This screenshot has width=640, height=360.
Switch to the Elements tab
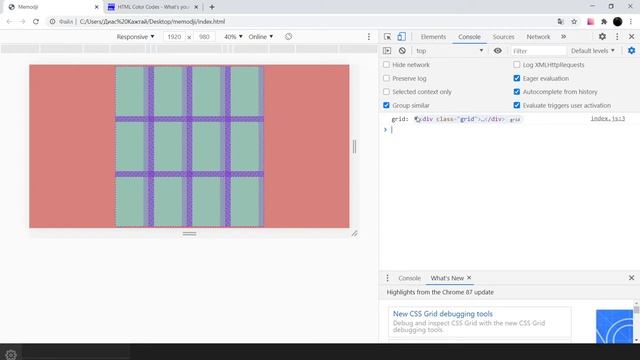pyautogui.click(x=433, y=37)
